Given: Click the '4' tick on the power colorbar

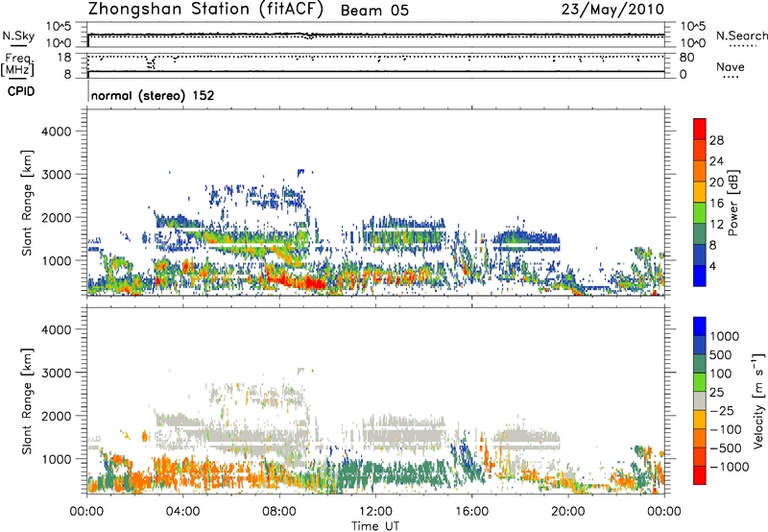Looking at the screenshot, I should pyautogui.click(x=713, y=267).
